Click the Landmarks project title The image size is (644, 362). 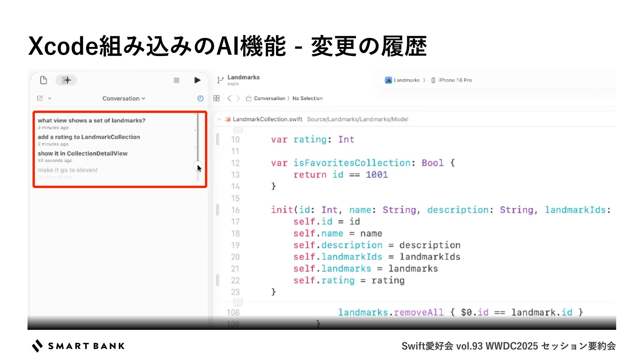tap(244, 77)
